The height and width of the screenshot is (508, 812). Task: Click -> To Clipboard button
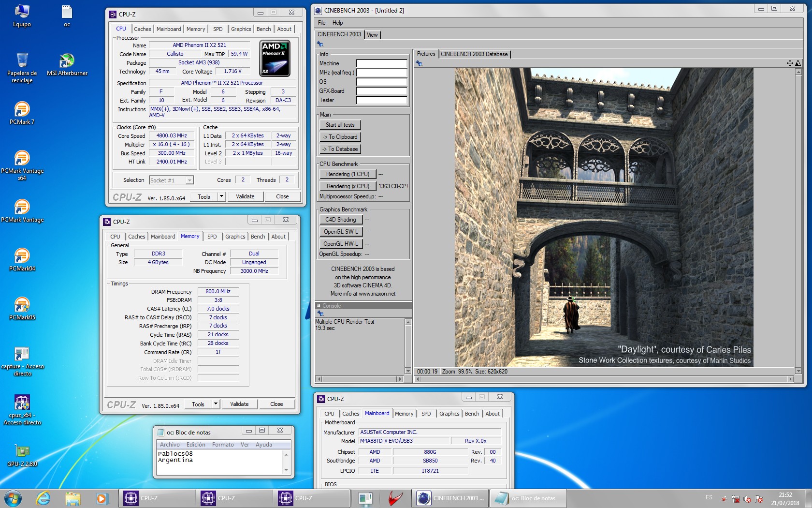(340, 137)
